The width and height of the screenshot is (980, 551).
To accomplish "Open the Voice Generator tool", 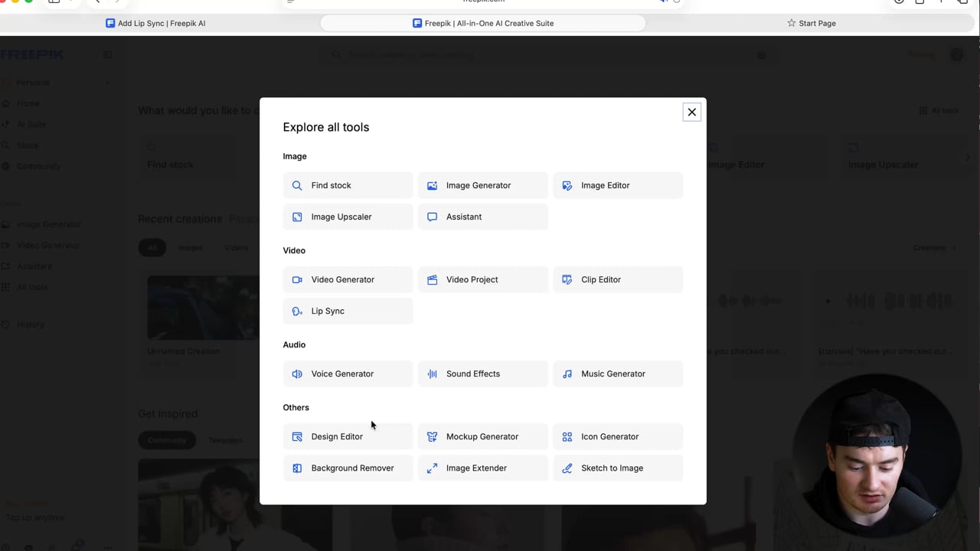I will pyautogui.click(x=348, y=373).
